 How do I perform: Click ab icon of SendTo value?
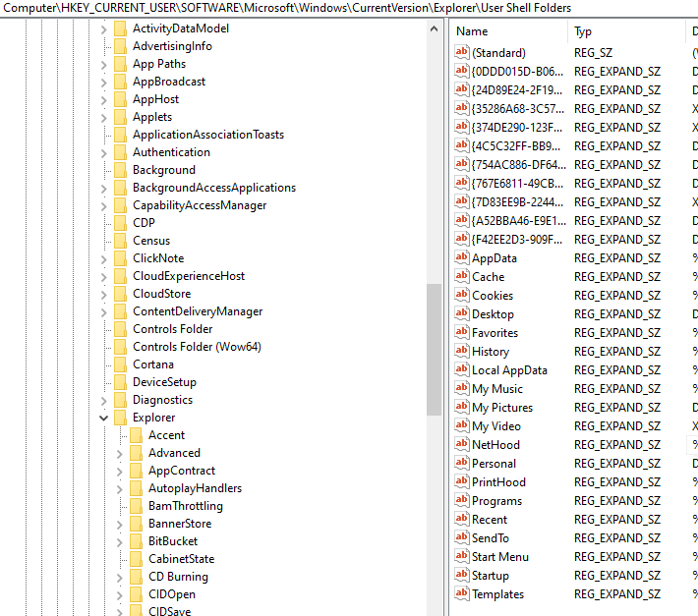point(462,537)
